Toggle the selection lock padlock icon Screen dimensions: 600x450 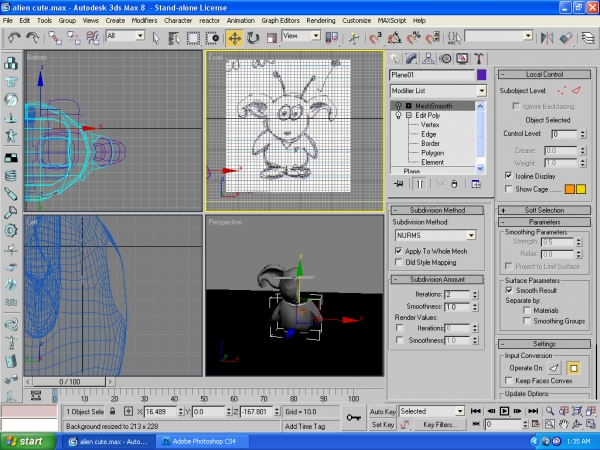pyautogui.click(x=112, y=411)
